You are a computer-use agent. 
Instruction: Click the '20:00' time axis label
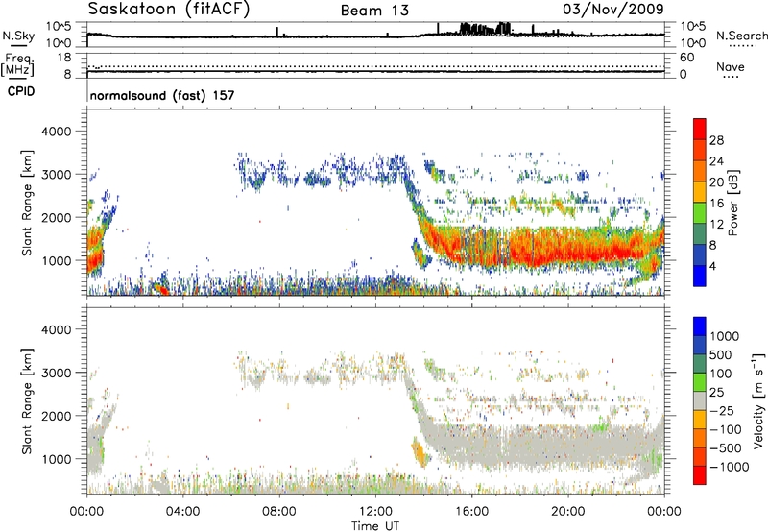point(568,512)
